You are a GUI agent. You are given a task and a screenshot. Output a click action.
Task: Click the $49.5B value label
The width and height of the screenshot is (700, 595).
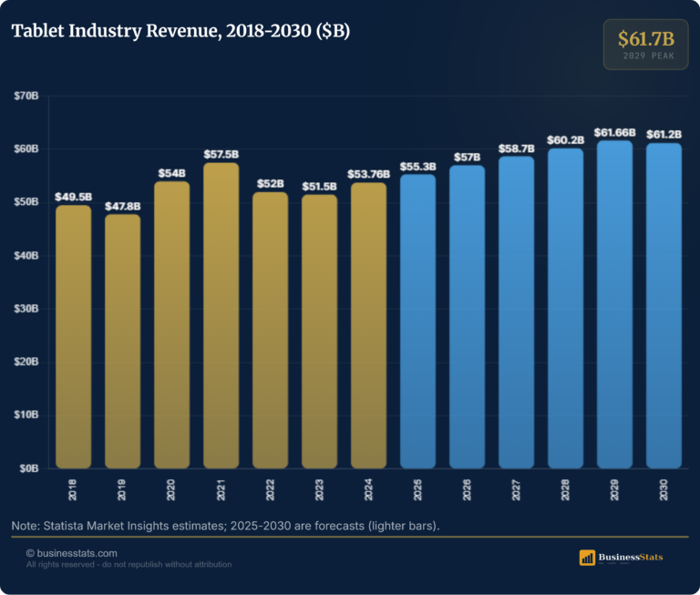[x=73, y=197]
